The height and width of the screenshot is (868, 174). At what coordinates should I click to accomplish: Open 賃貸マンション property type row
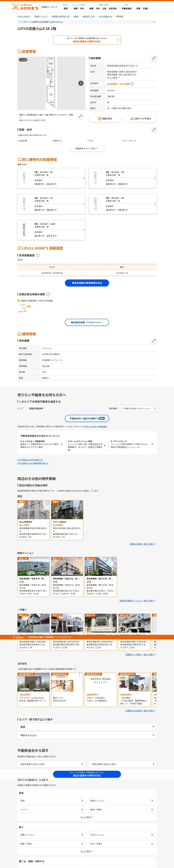[x=122, y=801]
